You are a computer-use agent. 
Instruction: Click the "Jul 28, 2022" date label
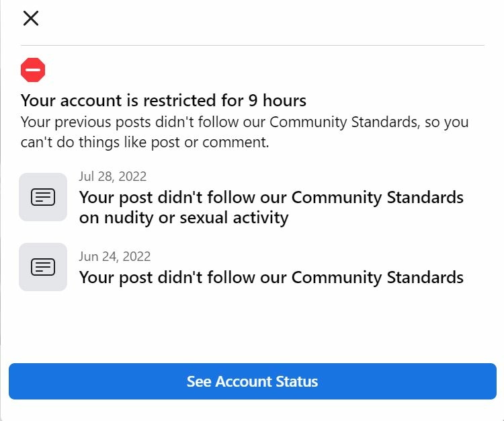click(x=112, y=177)
